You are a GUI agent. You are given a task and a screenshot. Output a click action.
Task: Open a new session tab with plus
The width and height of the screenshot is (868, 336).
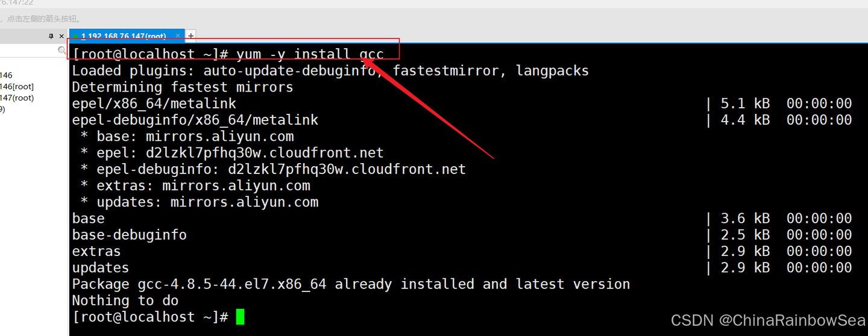191,36
